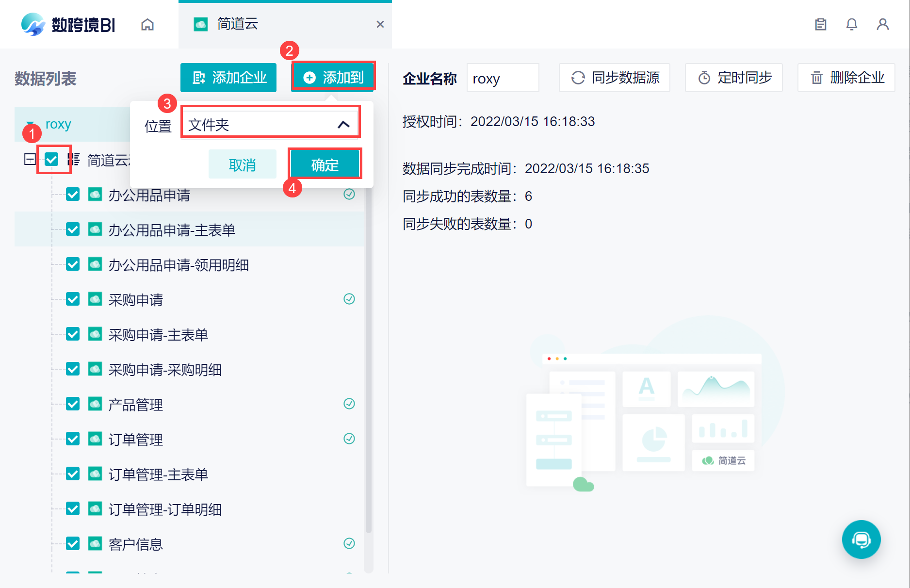Uncheck the 客户信息 checkbox

(x=73, y=544)
